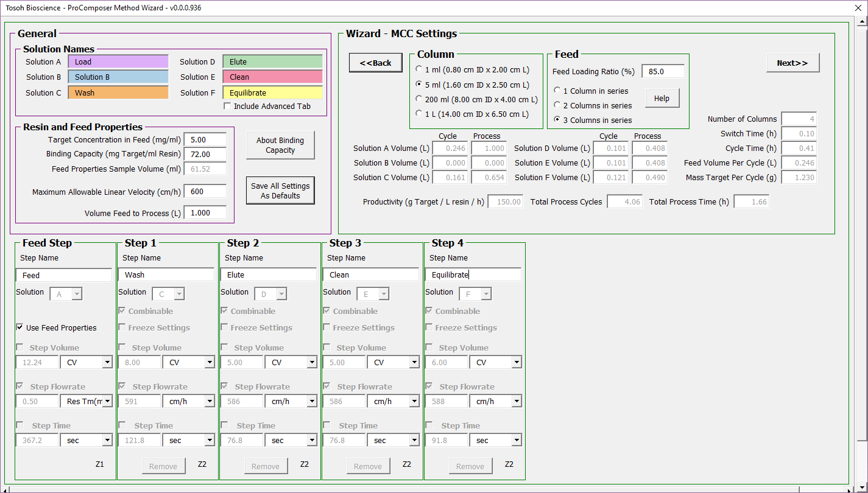Click Total Process Time value 1.66
This screenshot has width=868, height=493.
pos(751,202)
